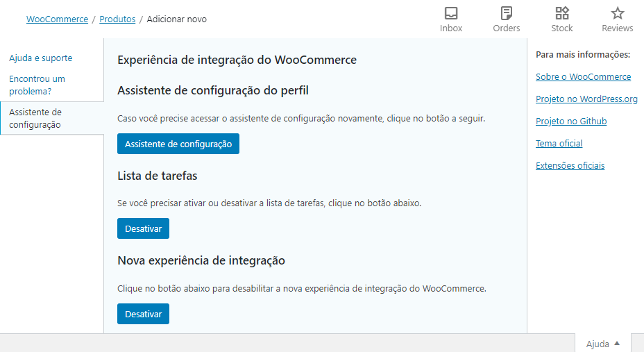Image resolution: width=644 pixels, height=352 pixels.
Task: Open Projeto no Github link
Action: coord(571,121)
